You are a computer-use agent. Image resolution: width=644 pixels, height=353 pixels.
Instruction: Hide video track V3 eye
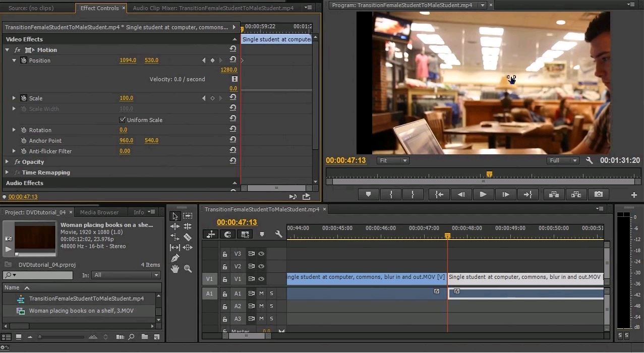click(261, 254)
